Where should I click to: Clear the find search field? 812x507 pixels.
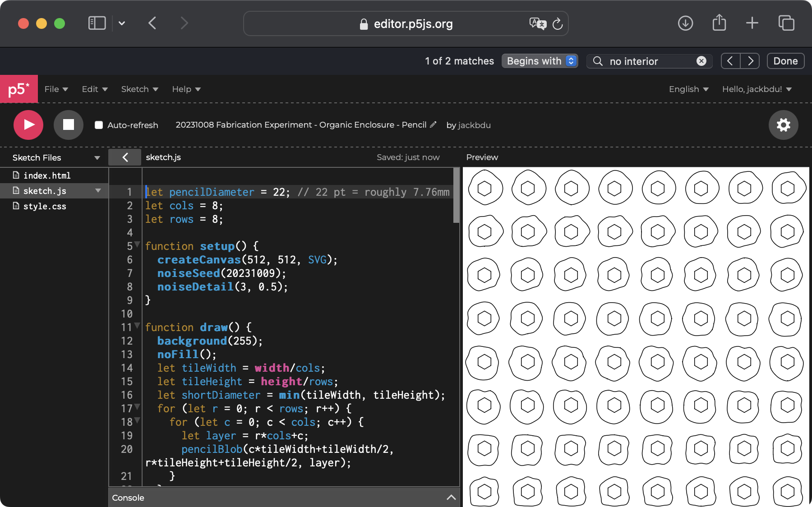(x=701, y=61)
